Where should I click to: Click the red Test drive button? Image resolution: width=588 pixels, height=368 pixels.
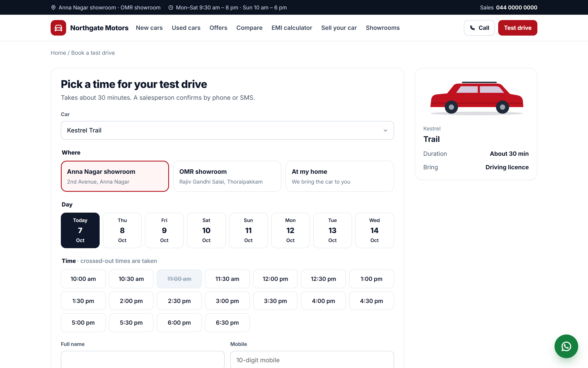(x=518, y=28)
